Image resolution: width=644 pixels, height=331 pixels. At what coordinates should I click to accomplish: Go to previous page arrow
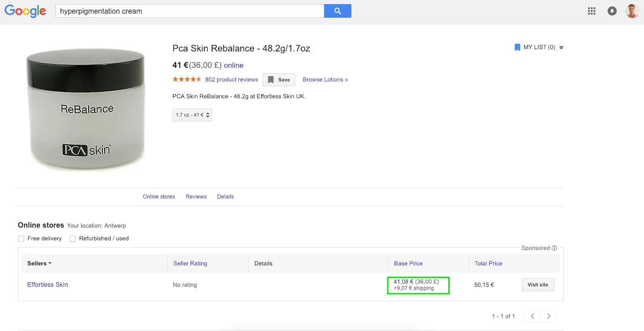coord(532,316)
